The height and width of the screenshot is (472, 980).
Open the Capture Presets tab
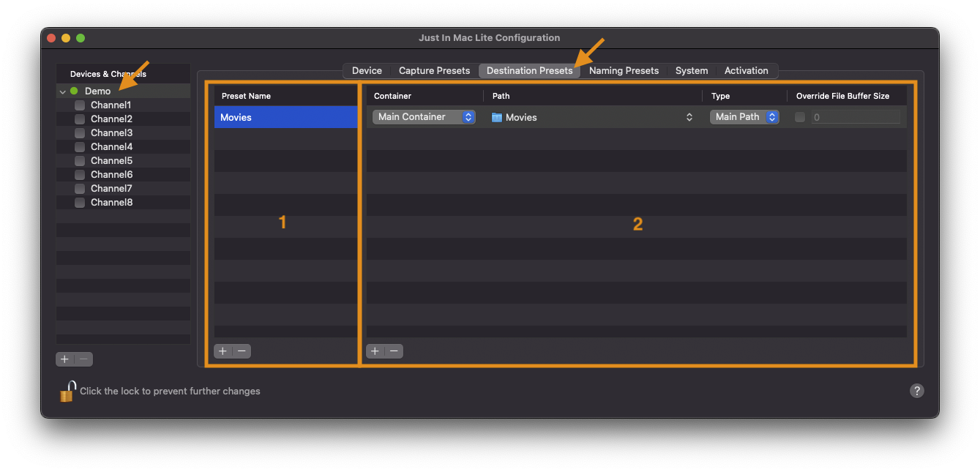coord(434,71)
